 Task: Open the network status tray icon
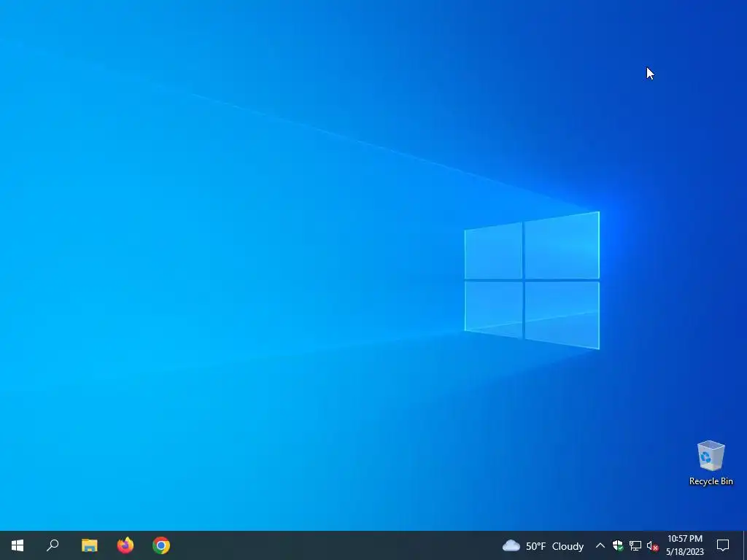635,545
